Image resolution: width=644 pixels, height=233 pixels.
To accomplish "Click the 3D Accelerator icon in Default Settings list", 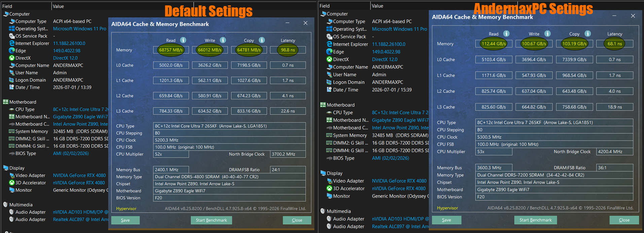I will pos(12,183).
